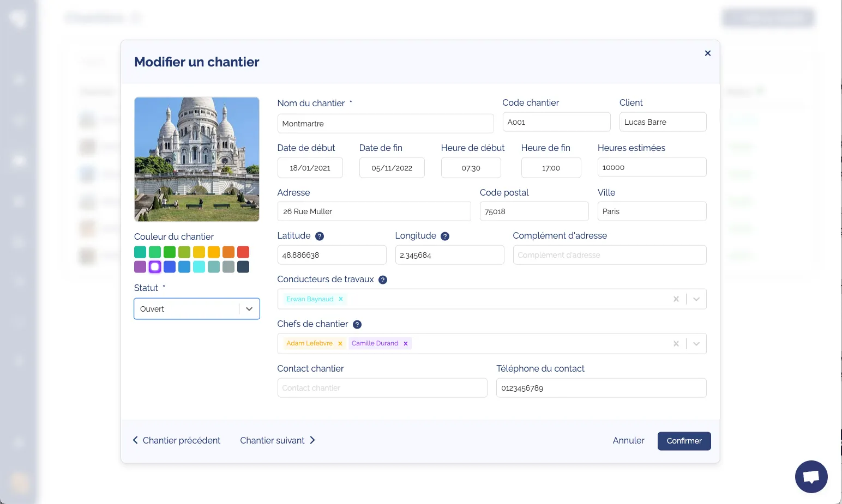The height and width of the screenshot is (504, 842).
Task: Open help icon beside Chefs de chantier
Action: (357, 324)
